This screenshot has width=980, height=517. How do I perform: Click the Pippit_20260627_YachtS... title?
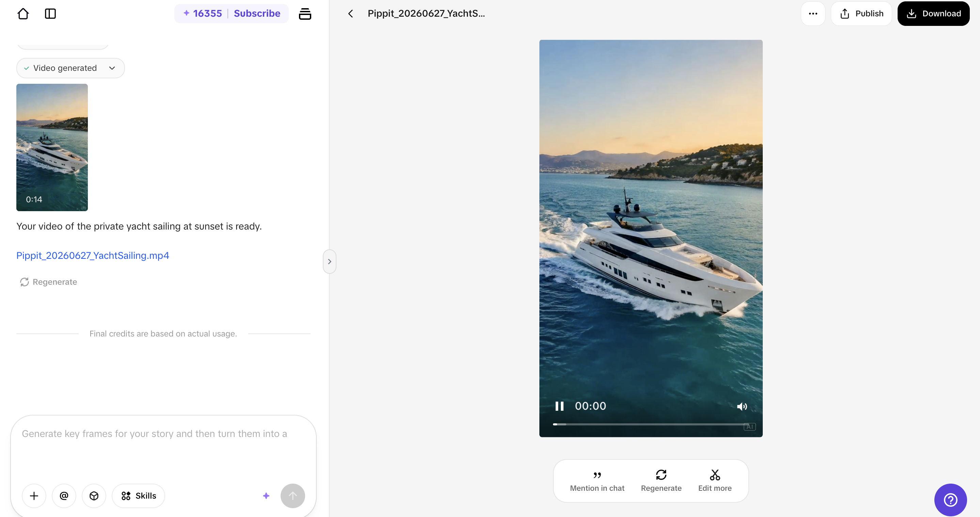426,13
